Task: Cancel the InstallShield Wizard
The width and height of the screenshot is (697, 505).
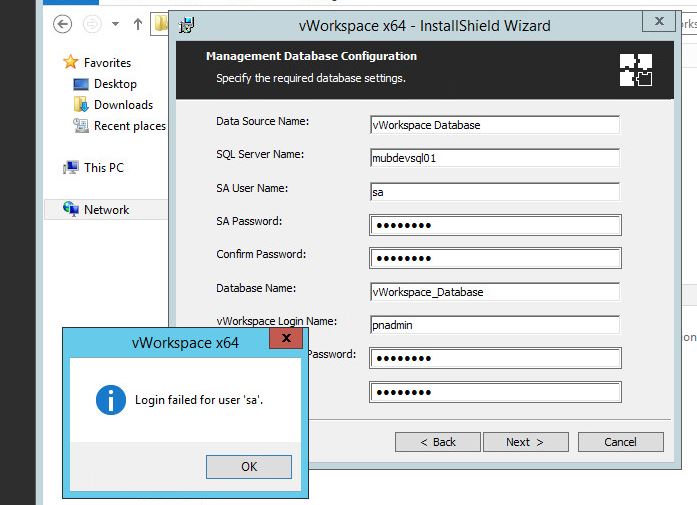Action: click(x=621, y=442)
